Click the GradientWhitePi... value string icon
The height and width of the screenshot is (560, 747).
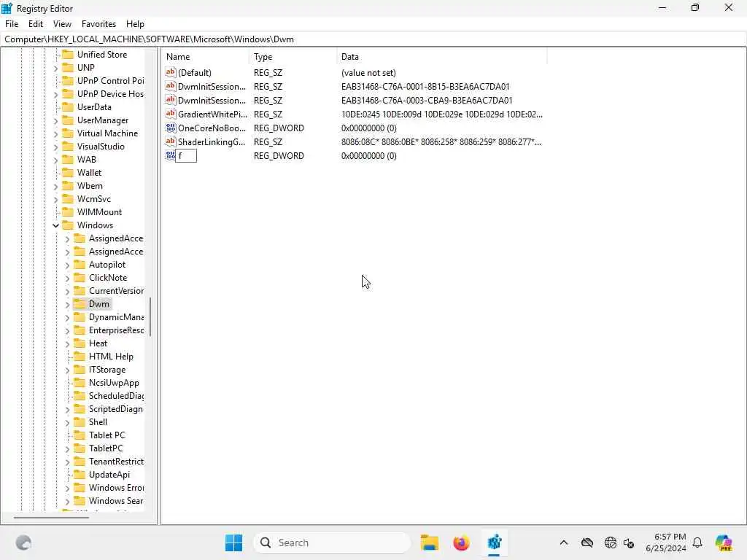pyautogui.click(x=171, y=114)
